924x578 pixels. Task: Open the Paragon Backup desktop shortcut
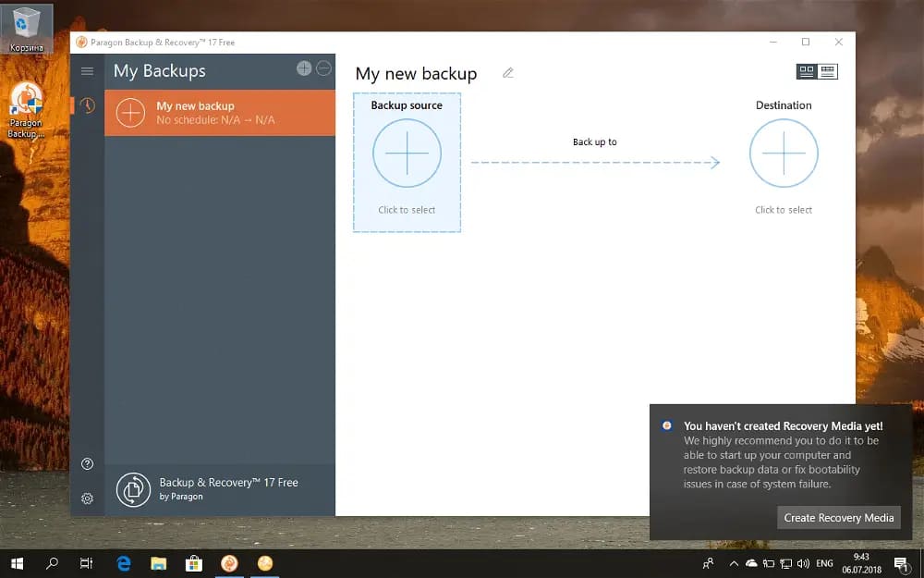point(26,110)
